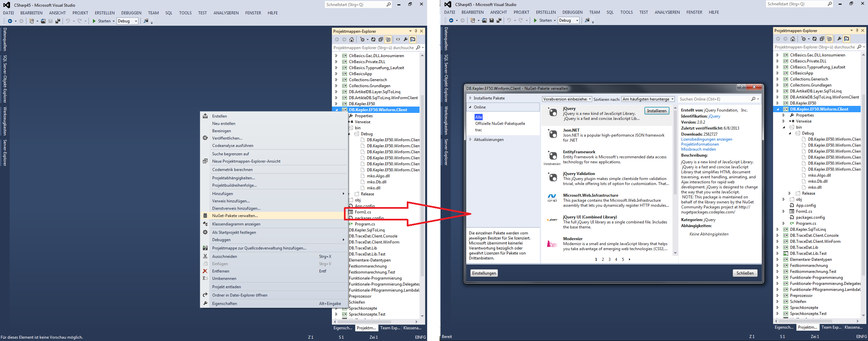Viewport: 868px width, 341px height.
Task: Click the 'Missbrauch melden' link
Action: click(699, 149)
